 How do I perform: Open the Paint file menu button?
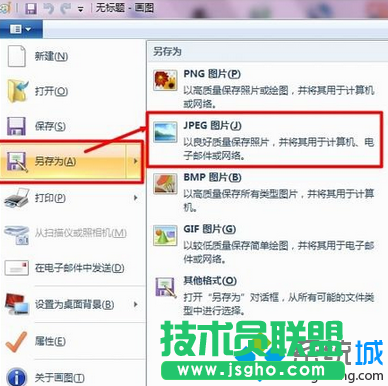(21, 29)
